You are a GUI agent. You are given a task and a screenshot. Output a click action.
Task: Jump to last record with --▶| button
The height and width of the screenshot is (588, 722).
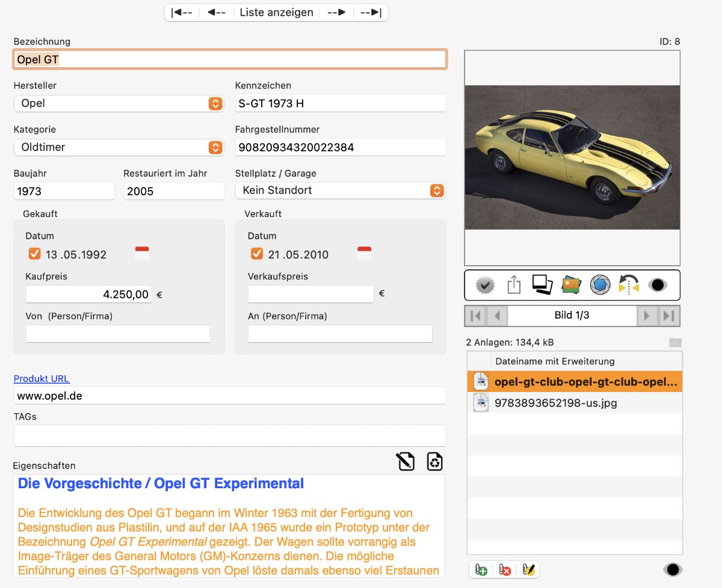[371, 13]
